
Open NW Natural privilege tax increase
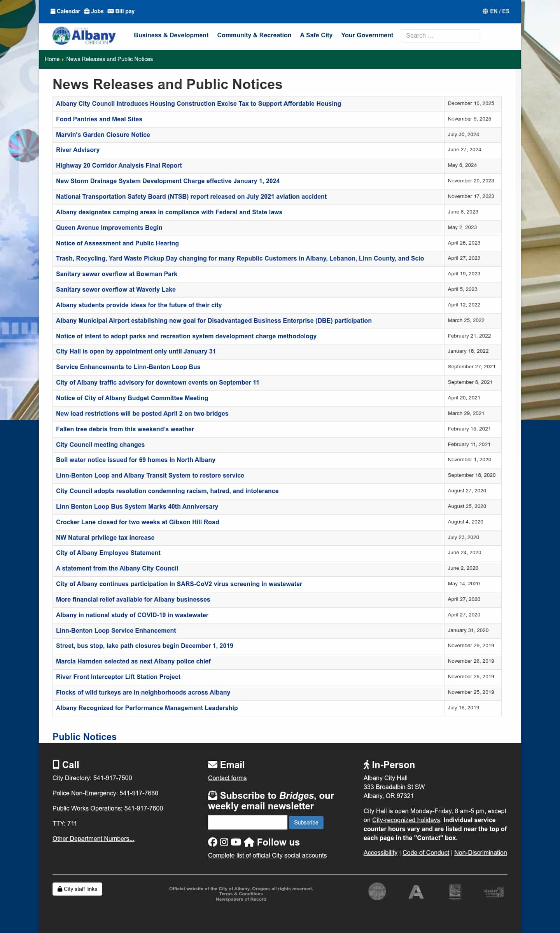point(105,538)
